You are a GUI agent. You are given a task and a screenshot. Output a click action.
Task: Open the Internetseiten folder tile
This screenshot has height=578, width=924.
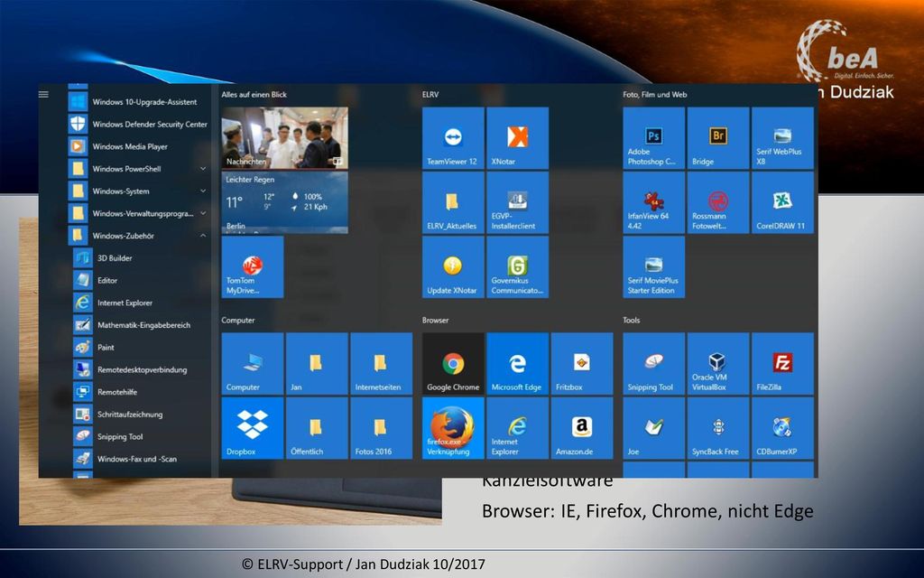click(x=381, y=363)
